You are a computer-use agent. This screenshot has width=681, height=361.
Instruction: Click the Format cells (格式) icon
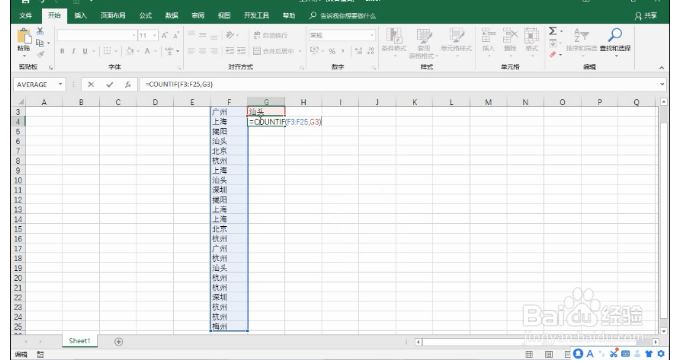tap(531, 36)
